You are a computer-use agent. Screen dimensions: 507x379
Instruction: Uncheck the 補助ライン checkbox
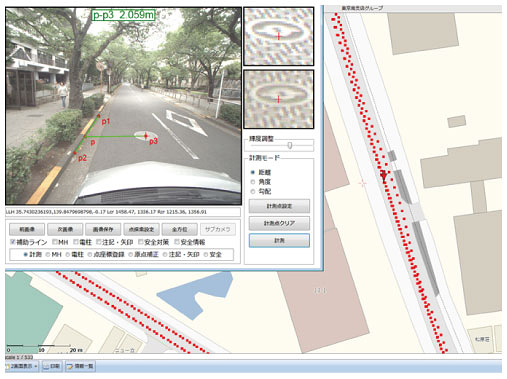coord(13,242)
